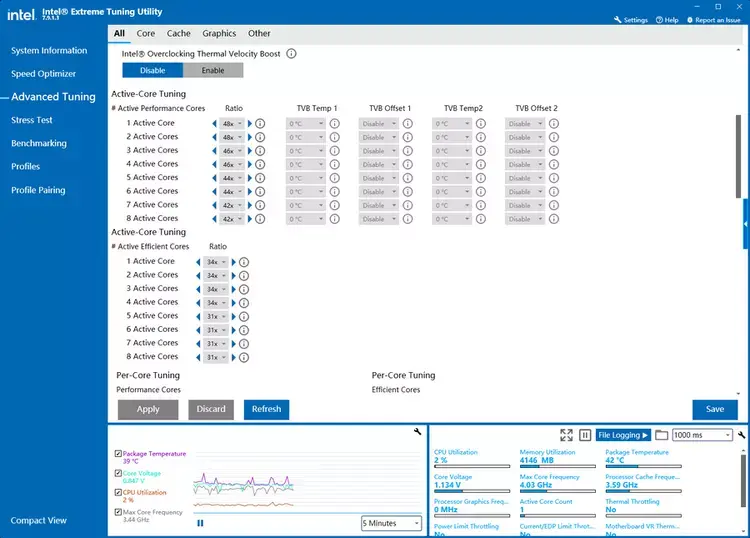Open the log folder icon
This screenshot has width=750, height=538.
point(662,435)
